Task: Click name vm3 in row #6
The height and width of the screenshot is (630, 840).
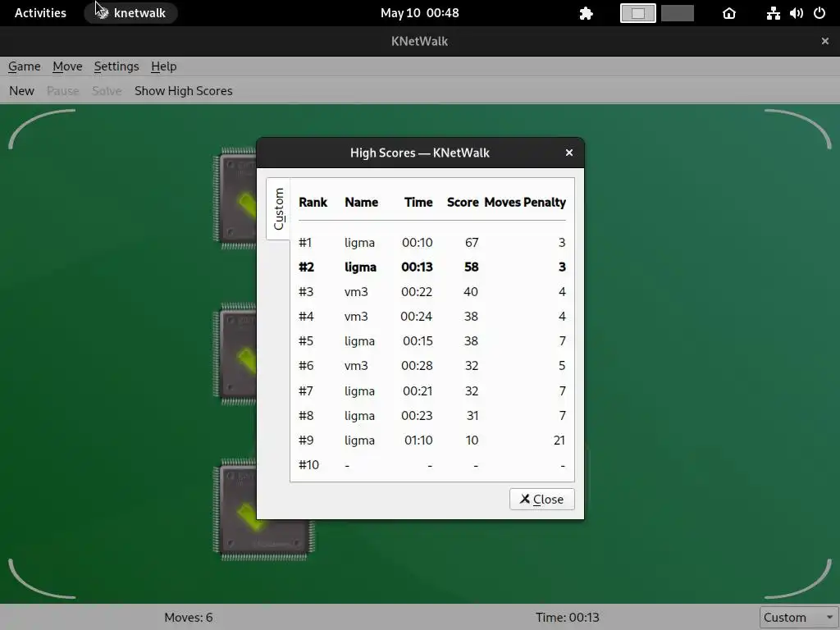Action: pos(356,366)
